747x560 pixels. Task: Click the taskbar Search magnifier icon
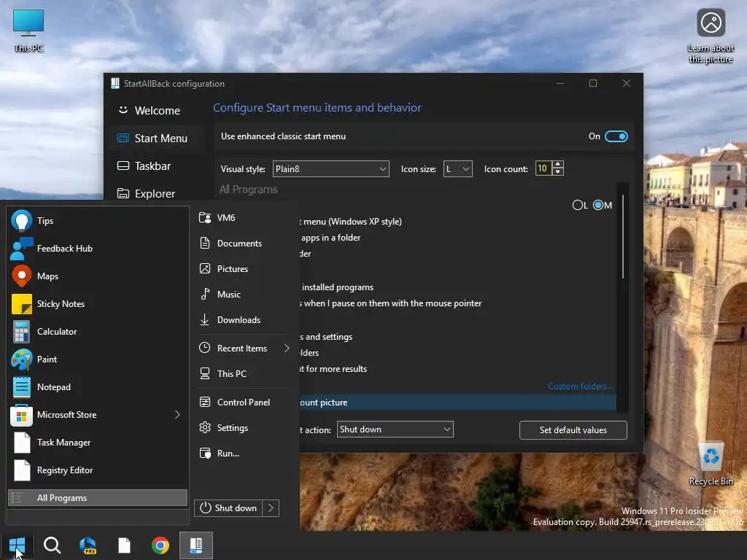coord(52,545)
